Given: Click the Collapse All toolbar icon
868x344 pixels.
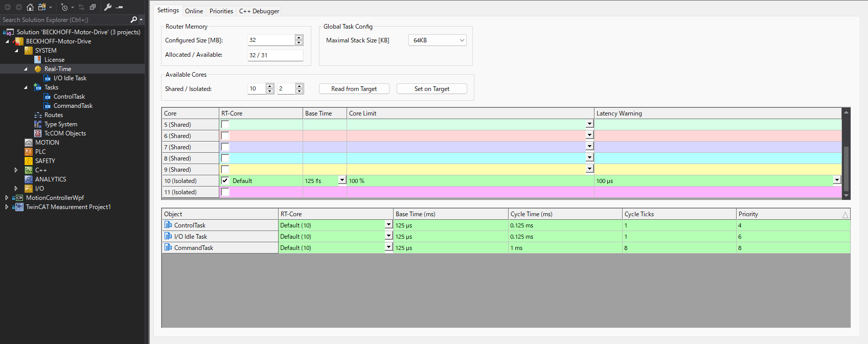Looking at the screenshot, I should click(x=93, y=7).
